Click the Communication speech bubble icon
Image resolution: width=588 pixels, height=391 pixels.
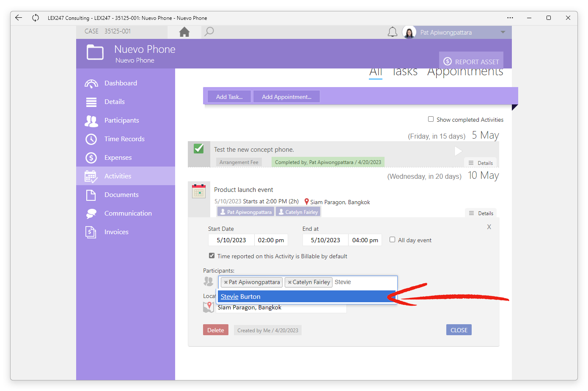(91, 213)
